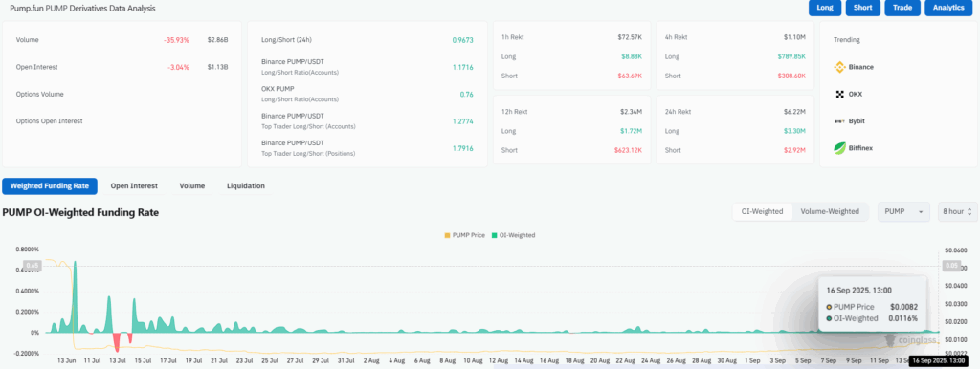Image resolution: width=980 pixels, height=369 pixels.
Task: Click the 12h Rekt total $2.34M
Action: pos(632,112)
